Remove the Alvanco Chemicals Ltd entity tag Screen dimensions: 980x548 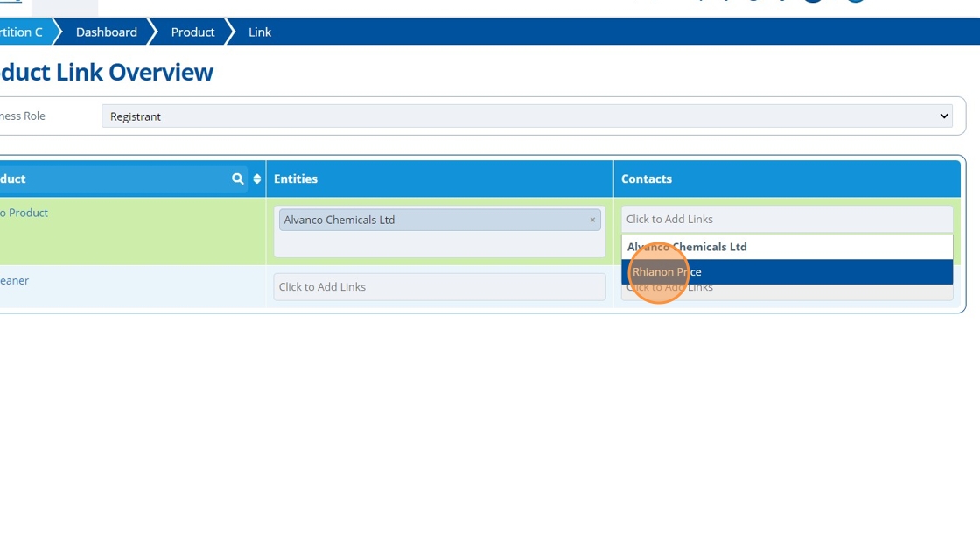click(592, 221)
